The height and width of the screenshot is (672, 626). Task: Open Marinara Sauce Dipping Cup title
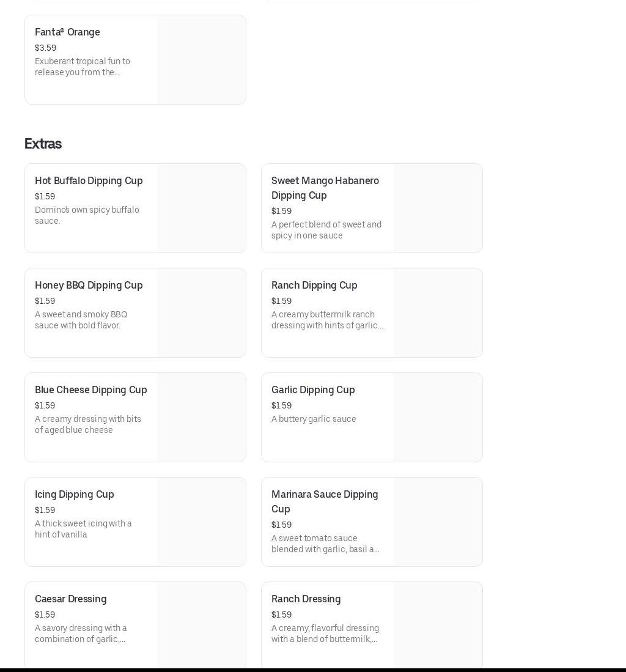[x=325, y=501]
